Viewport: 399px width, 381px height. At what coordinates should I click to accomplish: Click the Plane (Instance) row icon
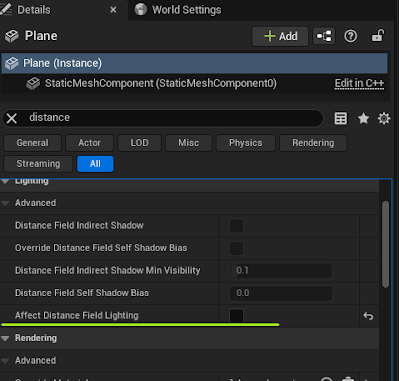pyautogui.click(x=12, y=63)
